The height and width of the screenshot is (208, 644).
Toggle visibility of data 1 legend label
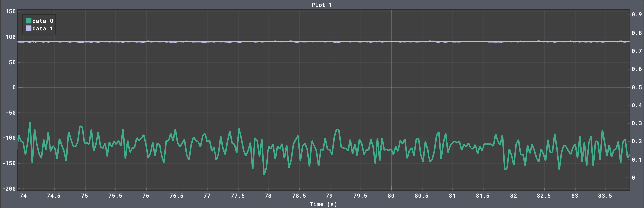[43, 29]
